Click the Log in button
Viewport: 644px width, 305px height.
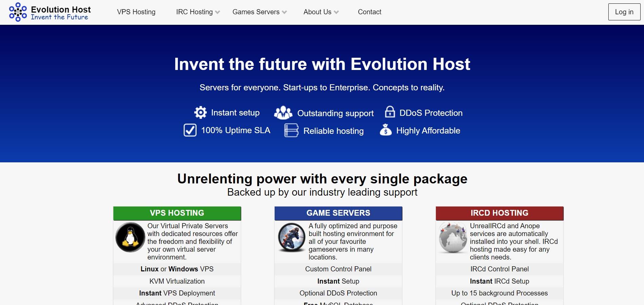[x=624, y=12]
